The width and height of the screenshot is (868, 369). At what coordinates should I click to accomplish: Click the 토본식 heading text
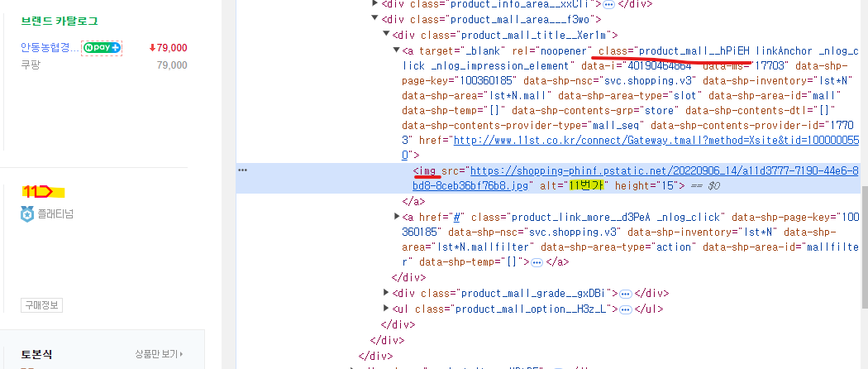(36, 354)
